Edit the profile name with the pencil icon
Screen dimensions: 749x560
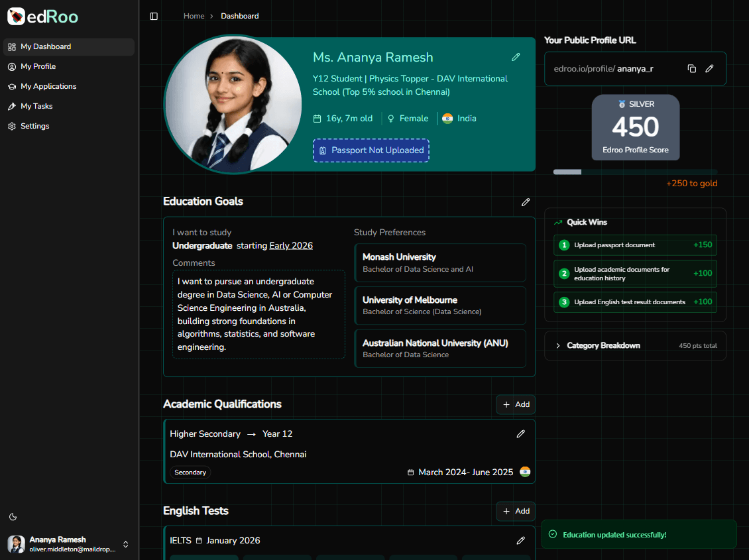tap(516, 57)
